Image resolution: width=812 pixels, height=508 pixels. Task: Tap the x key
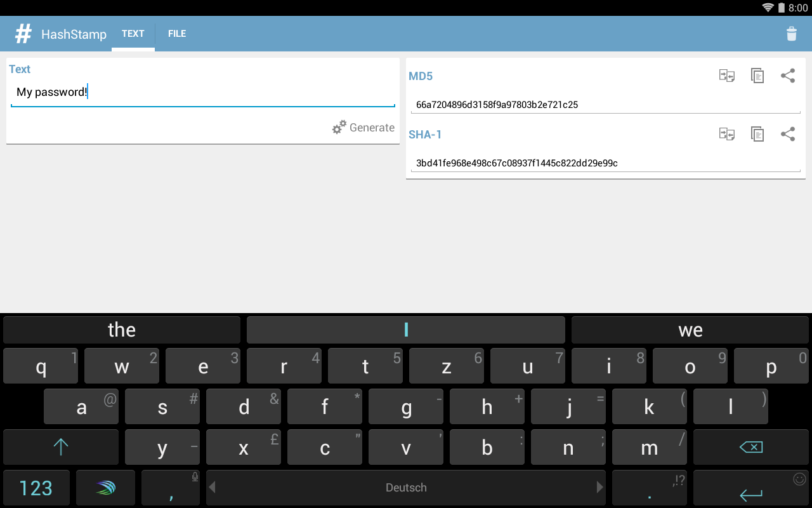[244, 447]
